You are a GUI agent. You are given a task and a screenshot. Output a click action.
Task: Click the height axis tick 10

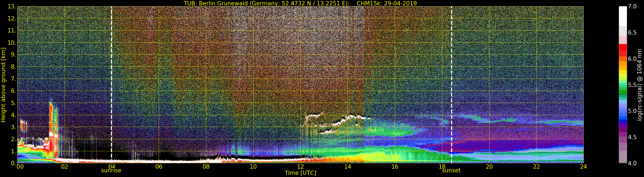point(12,43)
